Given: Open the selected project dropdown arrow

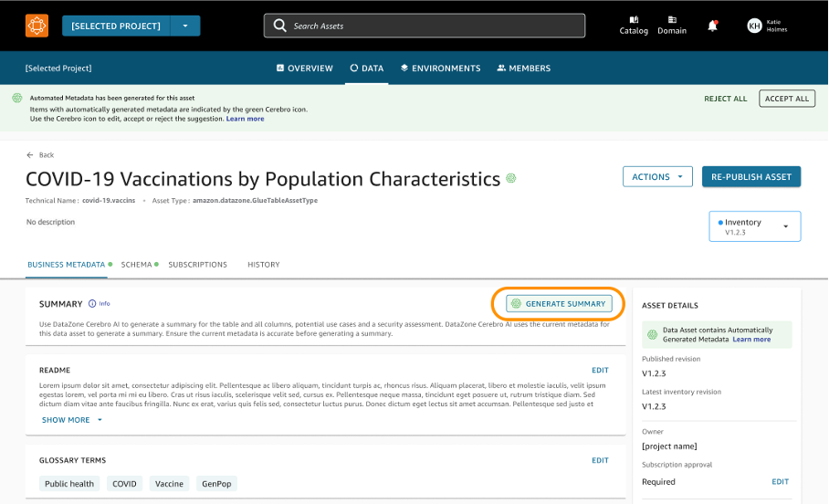Looking at the screenshot, I should click(184, 26).
